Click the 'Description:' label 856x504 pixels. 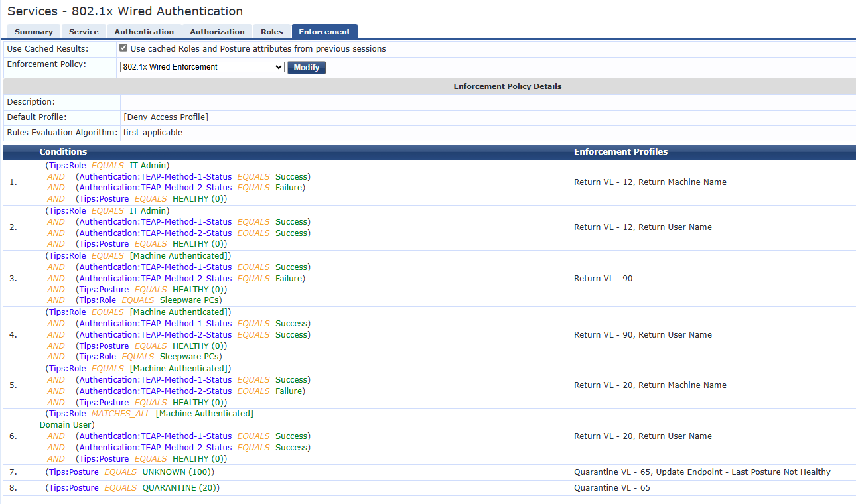click(31, 102)
